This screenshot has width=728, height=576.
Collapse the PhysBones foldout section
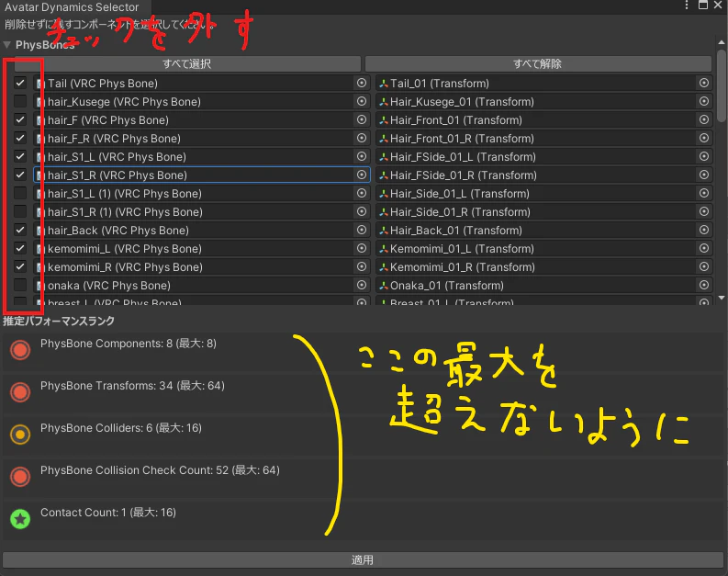tap(7, 45)
